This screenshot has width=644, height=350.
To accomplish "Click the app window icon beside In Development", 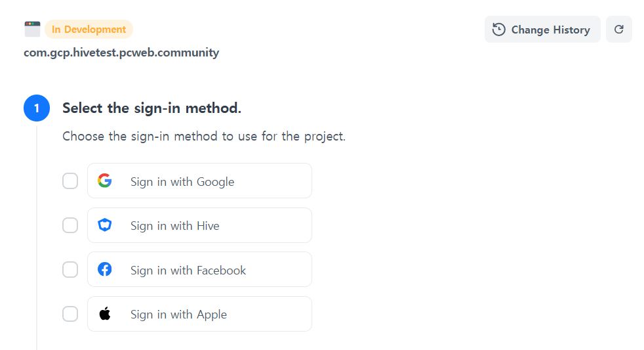I will click(x=32, y=29).
